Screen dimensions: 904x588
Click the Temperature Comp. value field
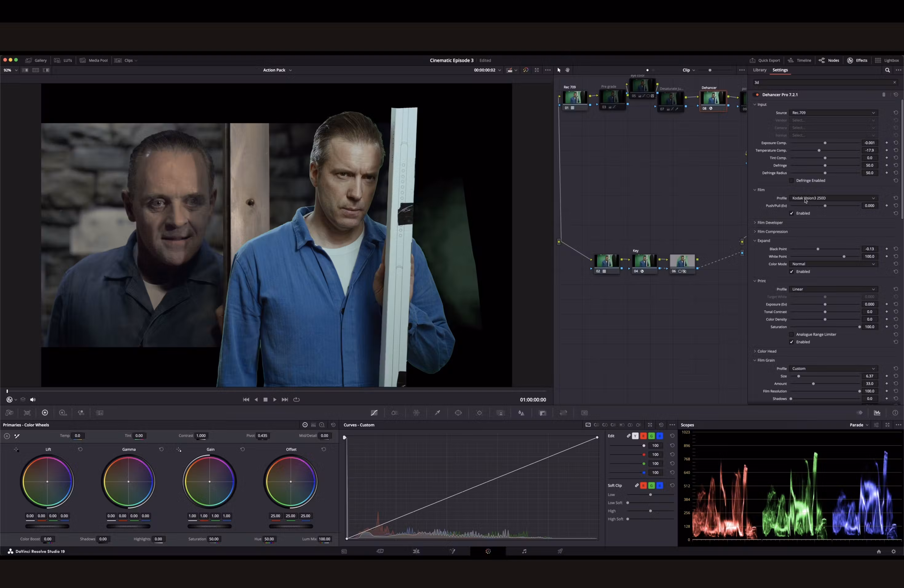870,150
